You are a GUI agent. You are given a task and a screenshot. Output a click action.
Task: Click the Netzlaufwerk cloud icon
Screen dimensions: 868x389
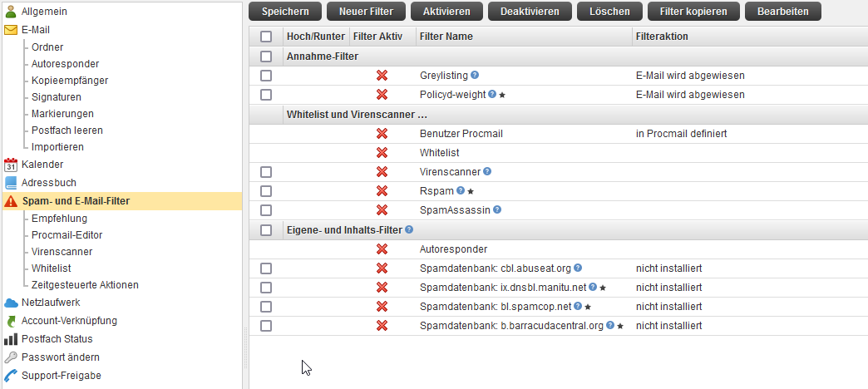click(x=11, y=303)
